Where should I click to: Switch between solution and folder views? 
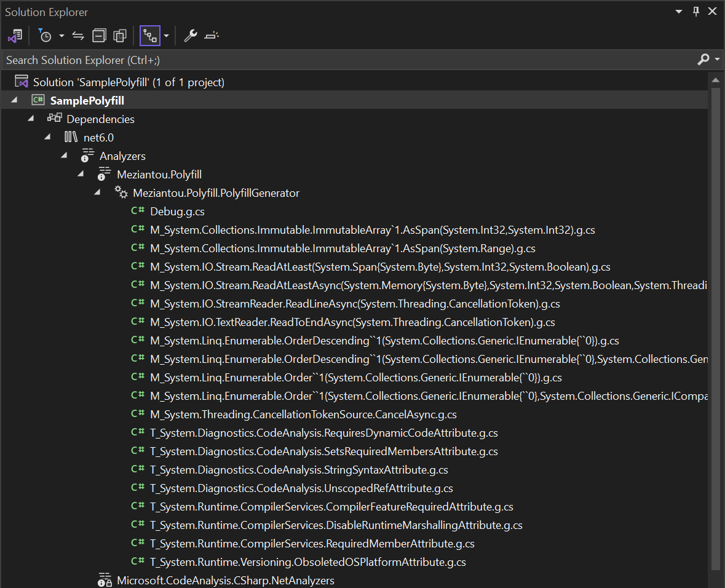[15, 36]
